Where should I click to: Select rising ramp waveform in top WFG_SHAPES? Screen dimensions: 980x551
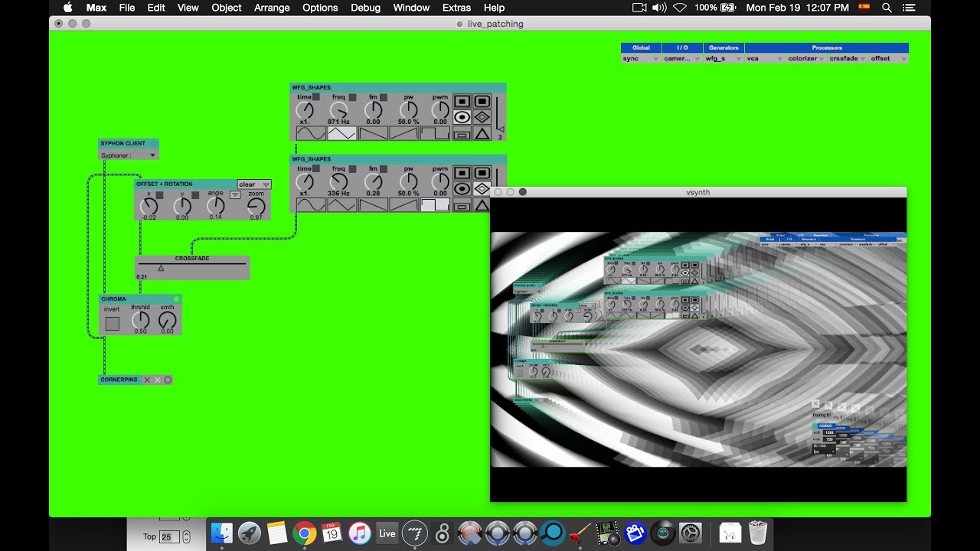(x=404, y=133)
